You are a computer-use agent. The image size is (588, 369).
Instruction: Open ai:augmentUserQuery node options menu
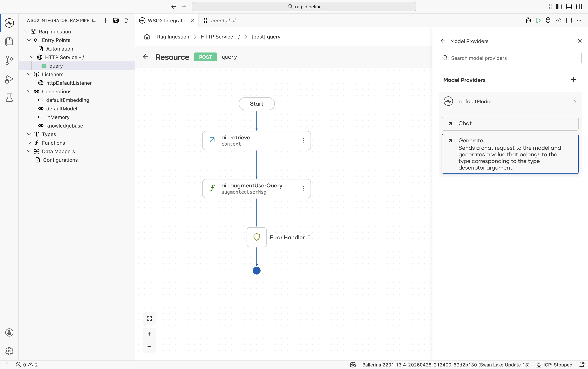point(303,188)
